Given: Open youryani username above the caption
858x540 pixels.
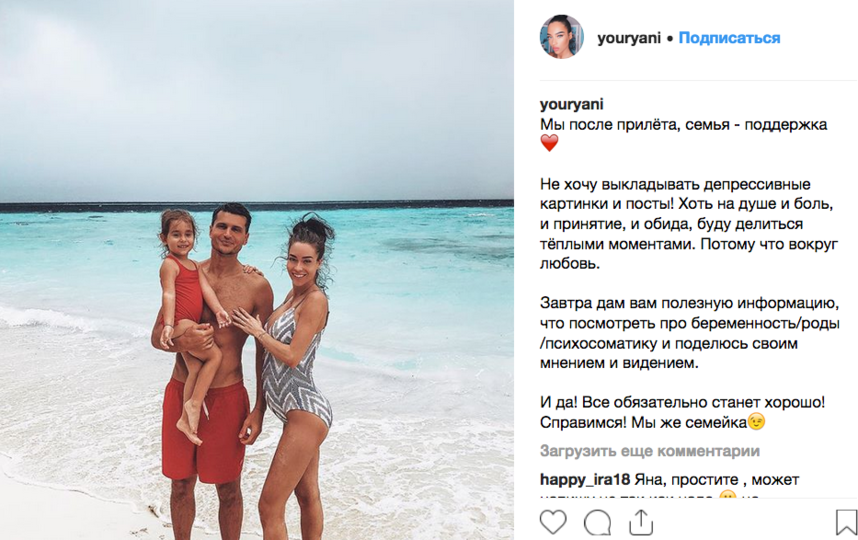Looking at the screenshot, I should pyautogui.click(x=572, y=104).
